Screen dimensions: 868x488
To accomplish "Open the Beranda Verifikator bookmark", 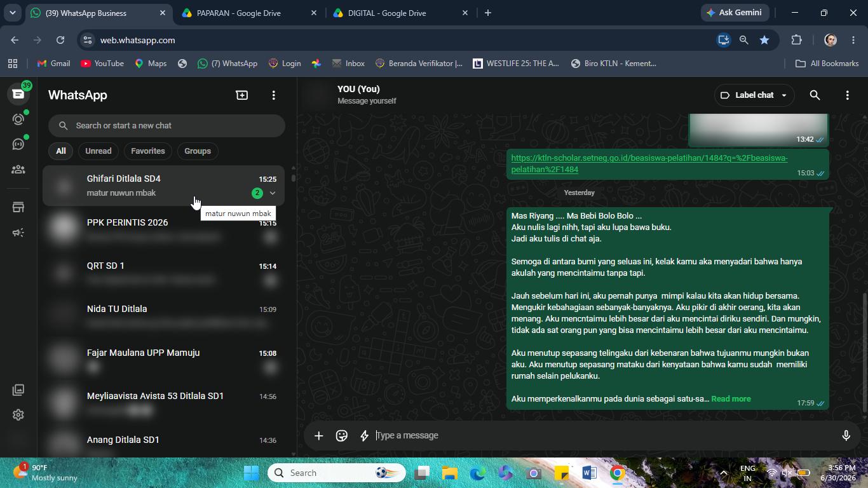I will (419, 64).
